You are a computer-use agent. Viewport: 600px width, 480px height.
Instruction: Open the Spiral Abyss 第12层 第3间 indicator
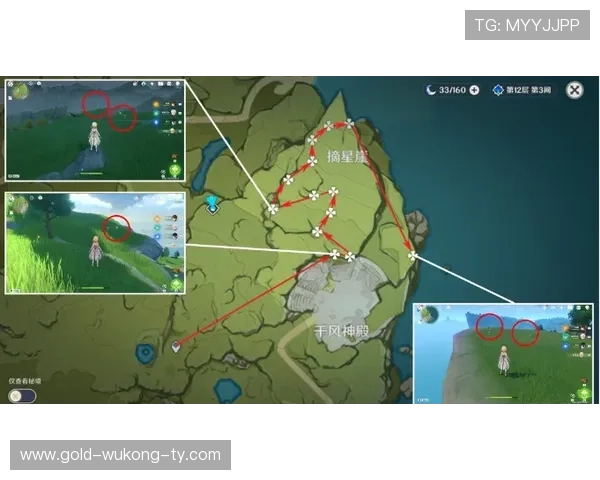pos(522,90)
